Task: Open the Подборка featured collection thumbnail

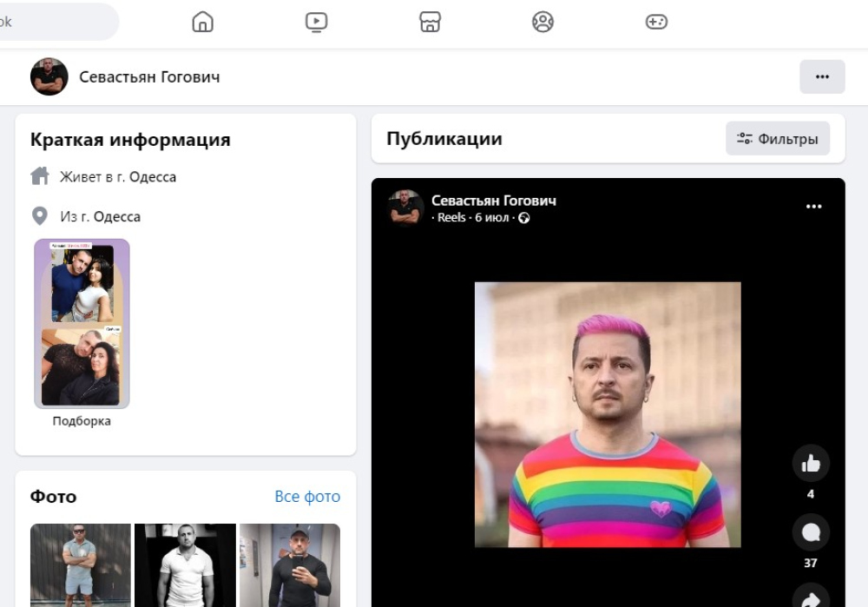Action: tap(82, 324)
